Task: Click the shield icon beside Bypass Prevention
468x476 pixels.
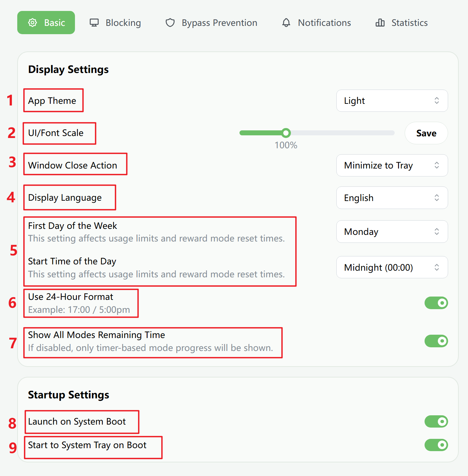Action: tap(170, 23)
